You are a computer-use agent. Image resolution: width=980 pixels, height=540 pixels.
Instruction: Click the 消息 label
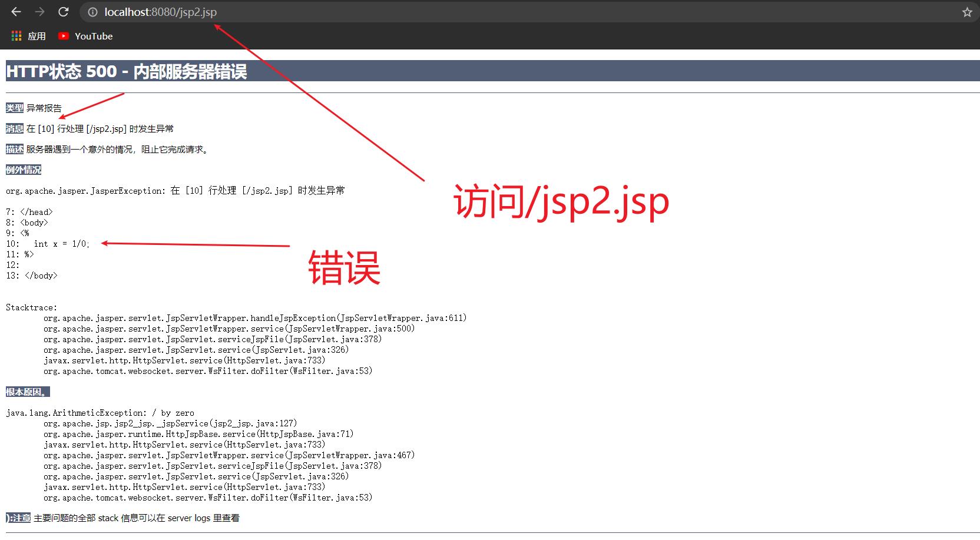tap(15, 128)
